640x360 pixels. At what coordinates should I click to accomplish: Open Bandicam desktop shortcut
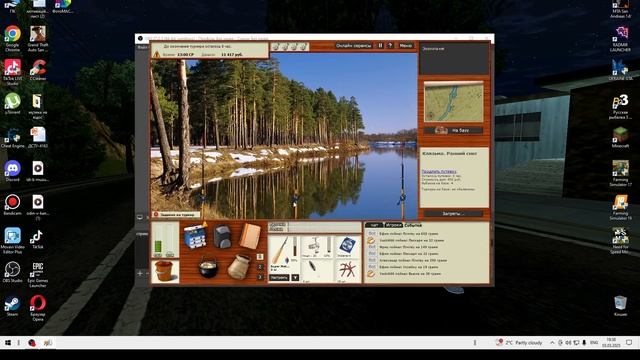click(13, 205)
